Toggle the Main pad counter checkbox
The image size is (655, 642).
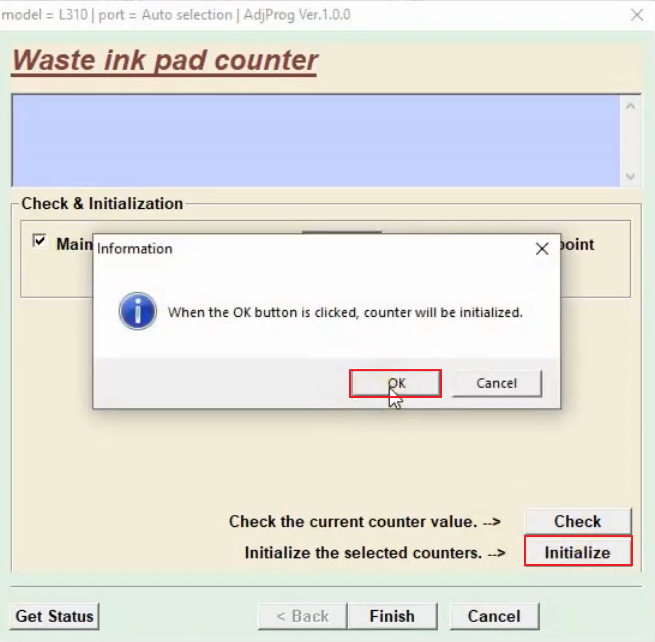tap(40, 242)
